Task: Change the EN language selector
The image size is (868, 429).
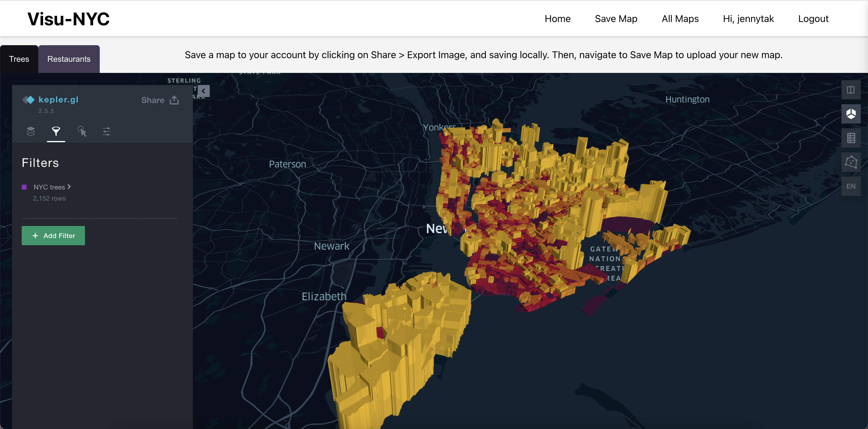Action: (x=851, y=186)
